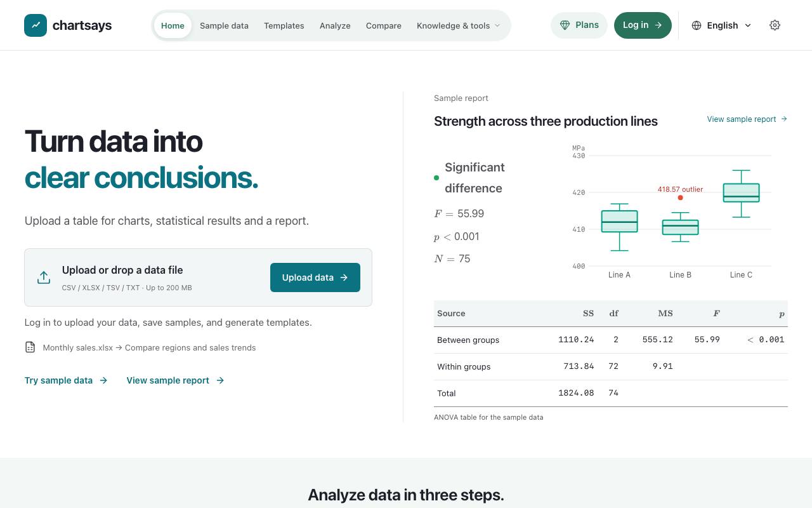Click the chartsays brand name

[82, 25]
